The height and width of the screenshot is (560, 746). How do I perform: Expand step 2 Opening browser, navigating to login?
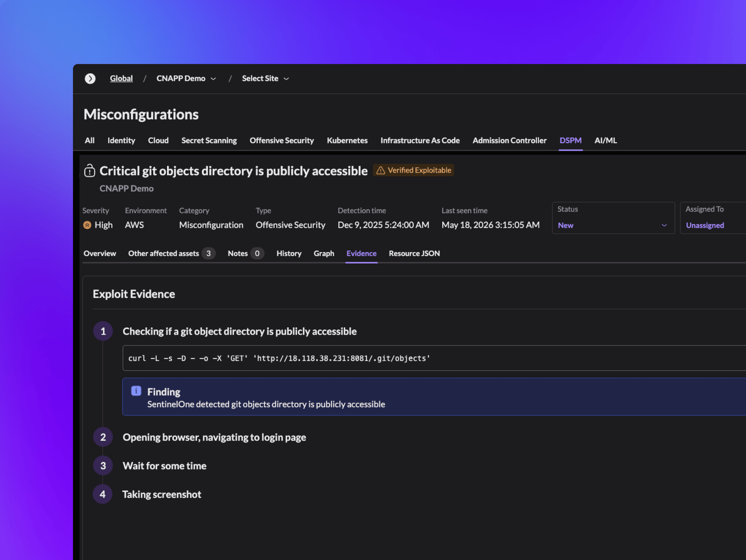pos(214,437)
